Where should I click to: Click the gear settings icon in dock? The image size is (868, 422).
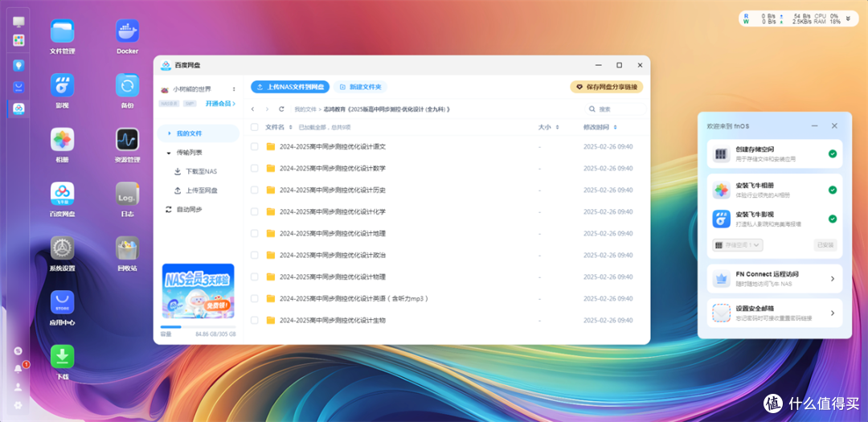[18, 405]
